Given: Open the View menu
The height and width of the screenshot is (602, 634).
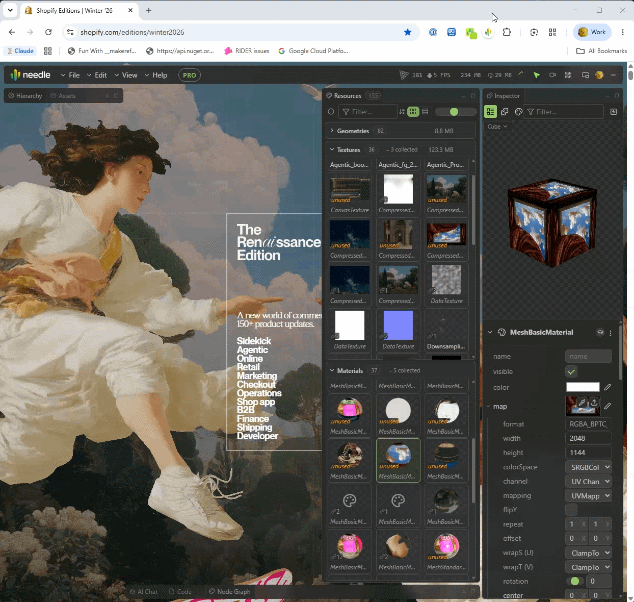Looking at the screenshot, I should coord(126,75).
